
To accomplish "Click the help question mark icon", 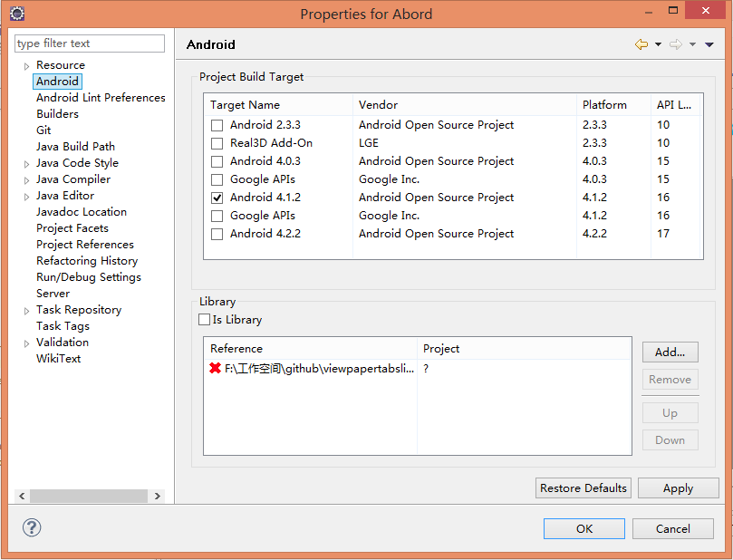I will 32,527.
